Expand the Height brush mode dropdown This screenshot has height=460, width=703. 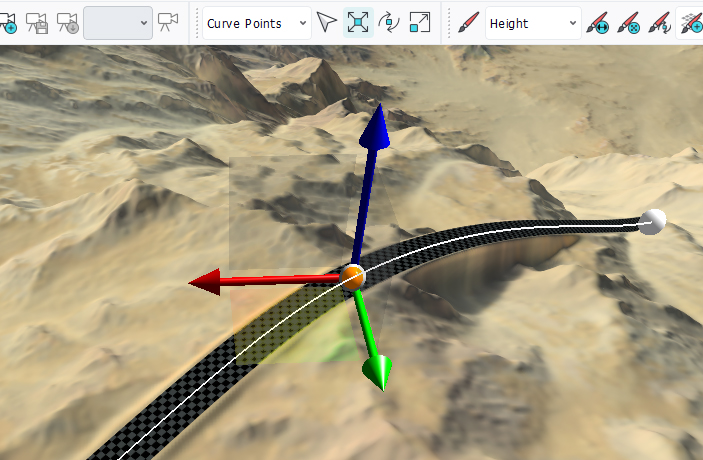[532, 23]
